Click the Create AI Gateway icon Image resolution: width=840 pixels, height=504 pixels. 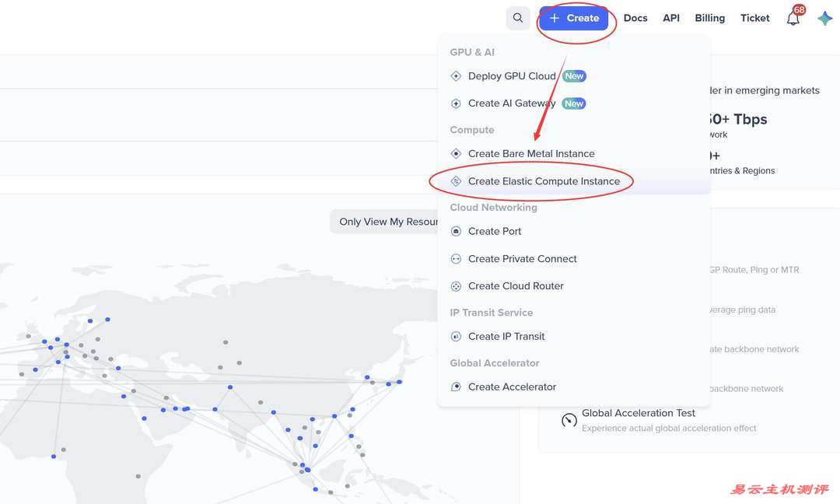(457, 103)
